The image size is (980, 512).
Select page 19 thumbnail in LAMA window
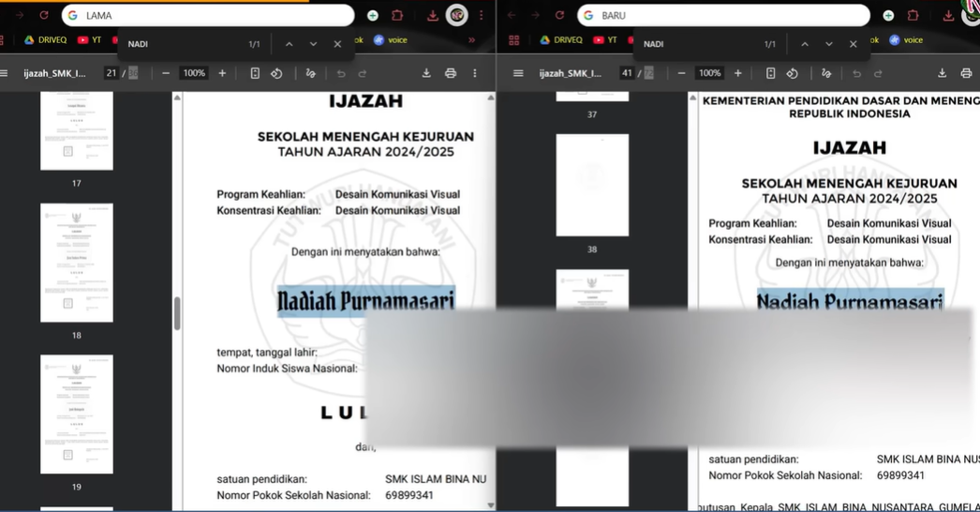[77, 414]
